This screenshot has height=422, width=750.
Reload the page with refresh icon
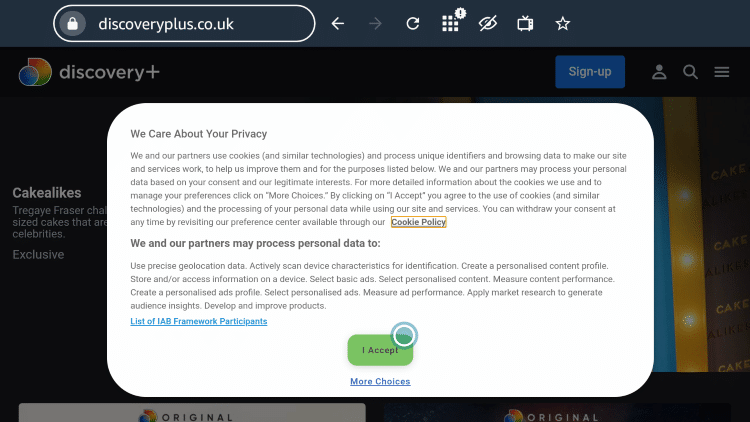(413, 23)
